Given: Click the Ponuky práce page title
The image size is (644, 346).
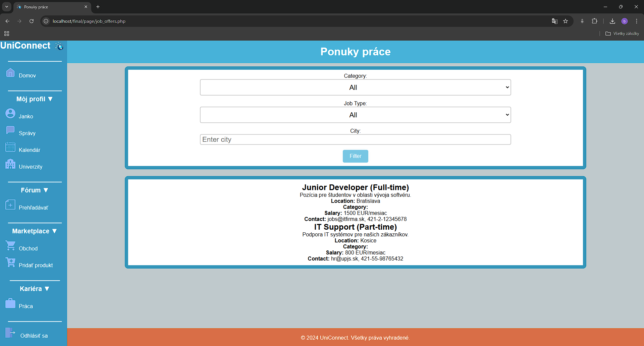Looking at the screenshot, I should [x=356, y=52].
